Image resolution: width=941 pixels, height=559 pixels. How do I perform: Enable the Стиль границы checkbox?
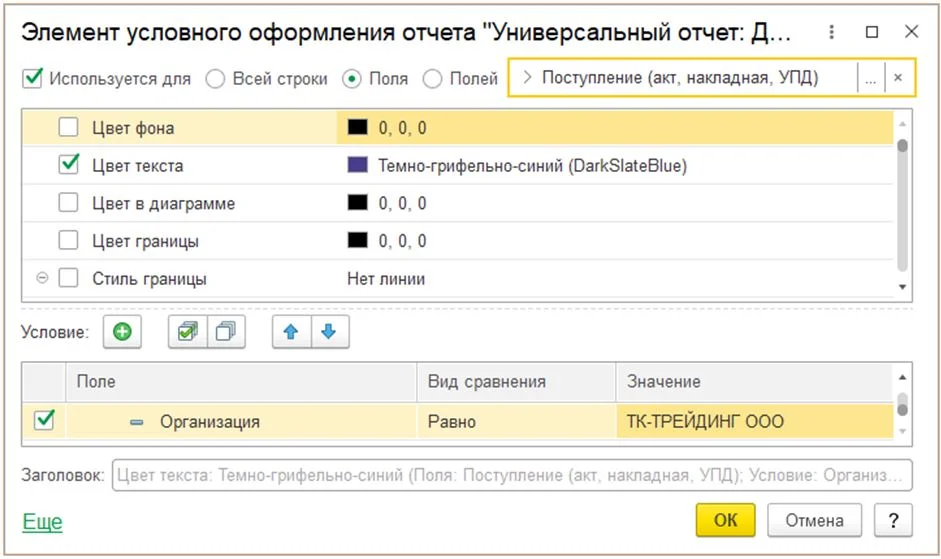pos(68,278)
